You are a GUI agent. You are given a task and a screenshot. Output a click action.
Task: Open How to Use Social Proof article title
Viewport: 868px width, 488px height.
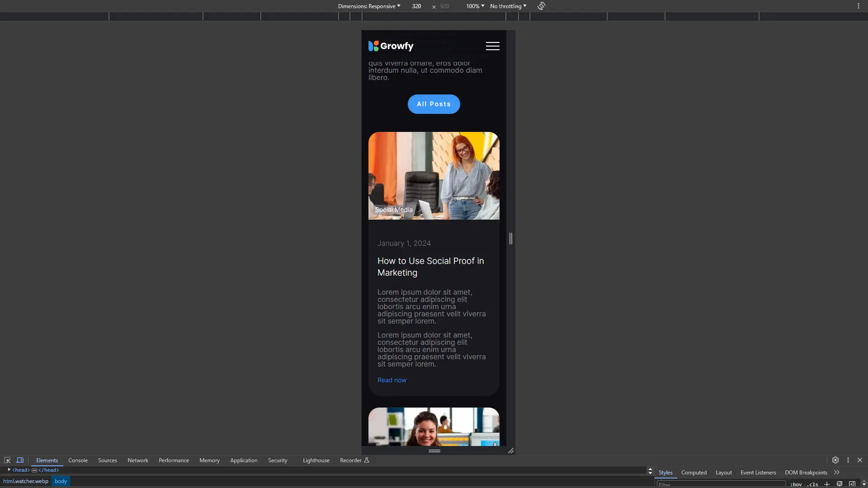430,267
